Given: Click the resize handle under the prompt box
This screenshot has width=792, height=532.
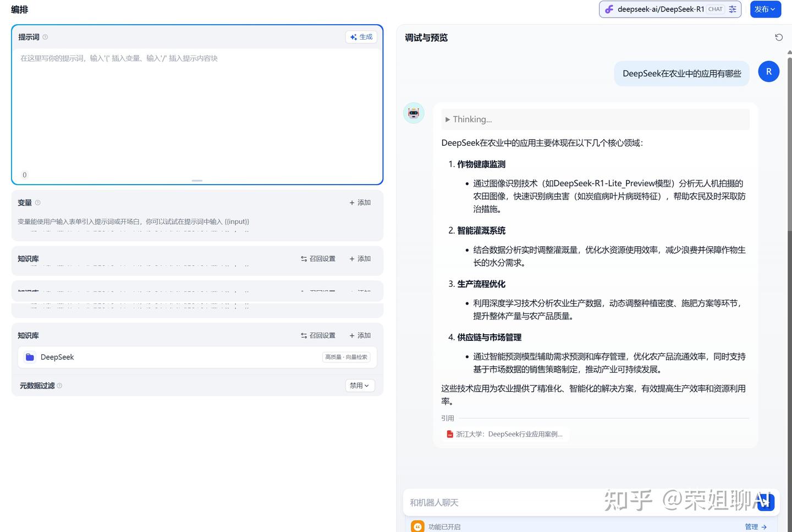Looking at the screenshot, I should pos(197,180).
